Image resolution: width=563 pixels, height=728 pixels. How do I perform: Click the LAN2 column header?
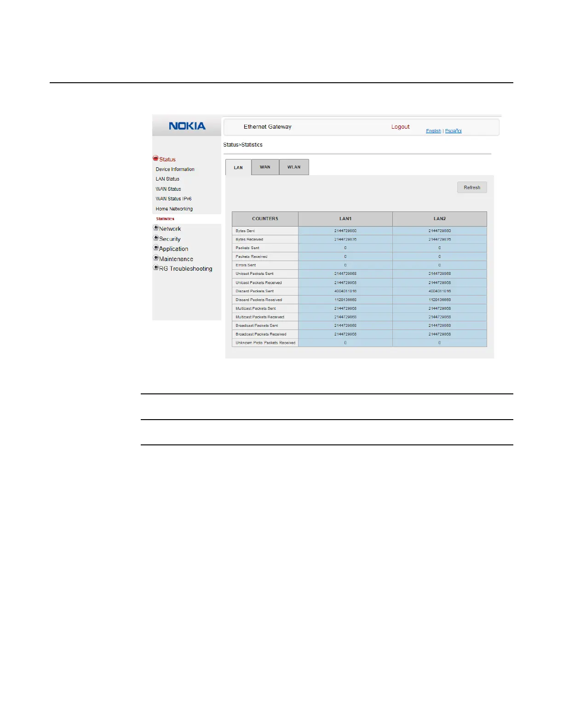click(440, 219)
